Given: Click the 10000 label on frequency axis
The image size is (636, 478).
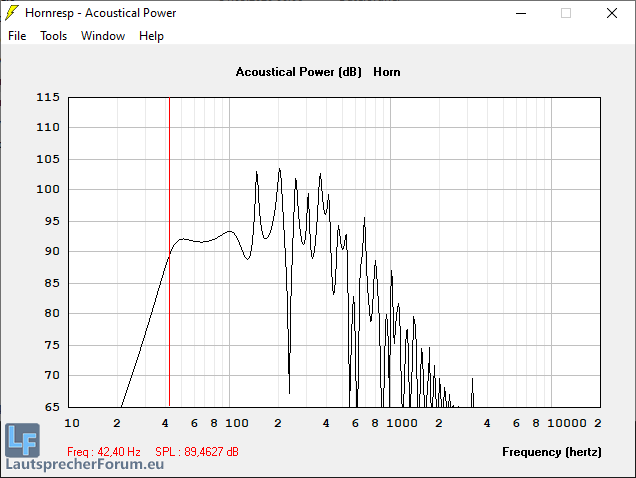Looking at the screenshot, I should click(x=567, y=423).
